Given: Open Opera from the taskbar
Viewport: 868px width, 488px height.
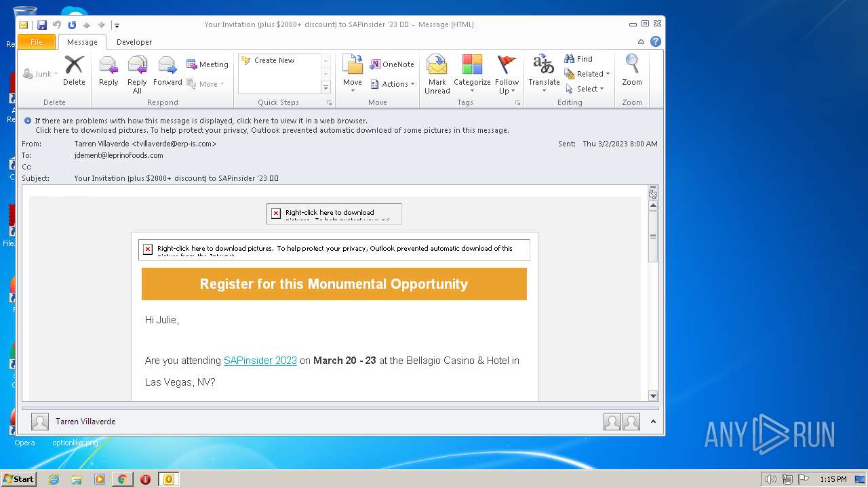Looking at the screenshot, I should tap(146, 479).
